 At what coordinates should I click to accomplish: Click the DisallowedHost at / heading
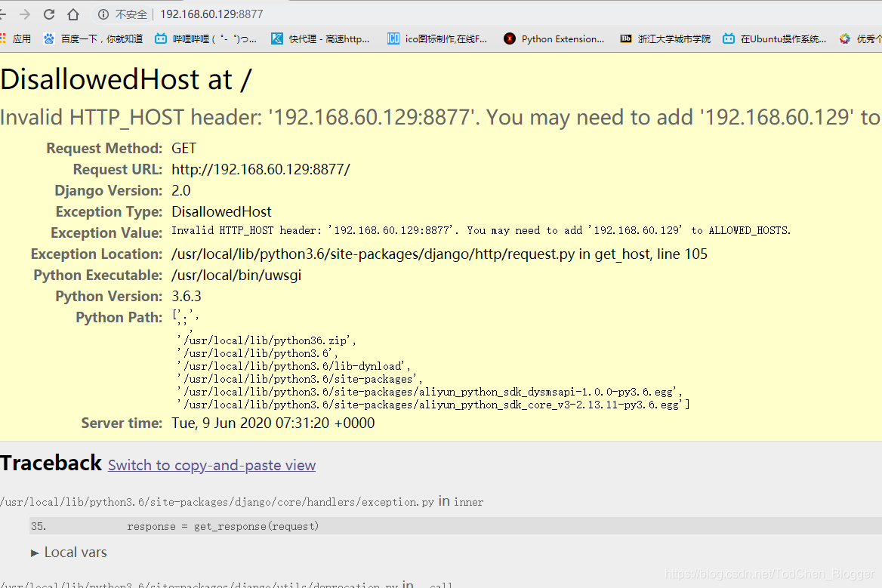pos(126,79)
